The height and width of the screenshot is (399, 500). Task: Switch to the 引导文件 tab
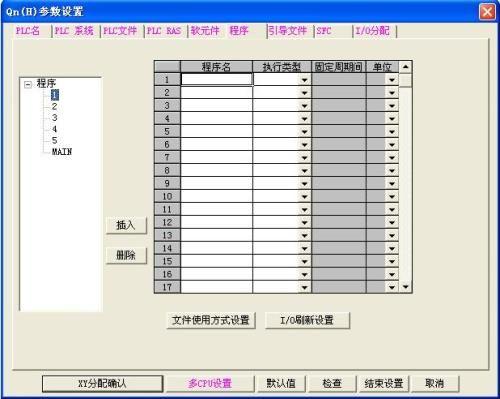click(x=288, y=31)
